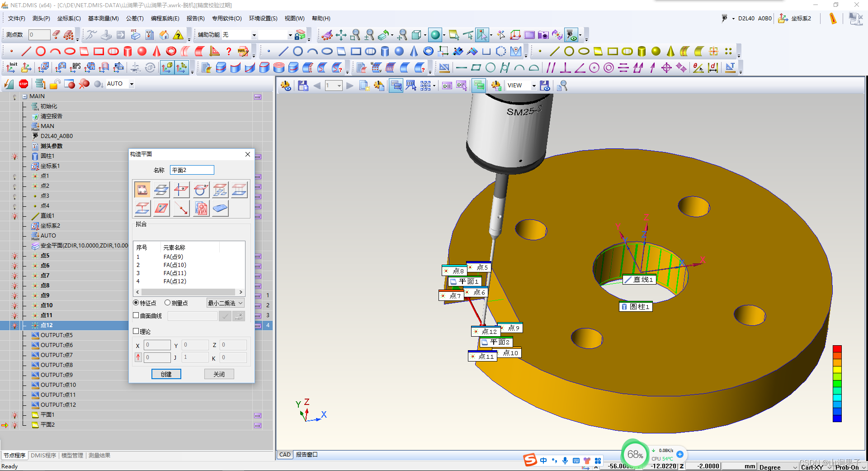This screenshot has width=868, height=471.
Task: Choose the best-fit plane construction icon in dialog
Action: tap(142, 190)
